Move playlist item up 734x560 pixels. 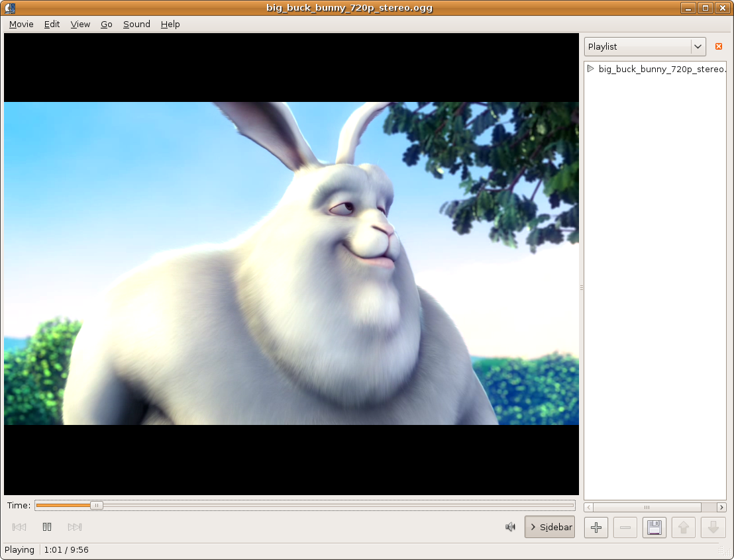684,528
